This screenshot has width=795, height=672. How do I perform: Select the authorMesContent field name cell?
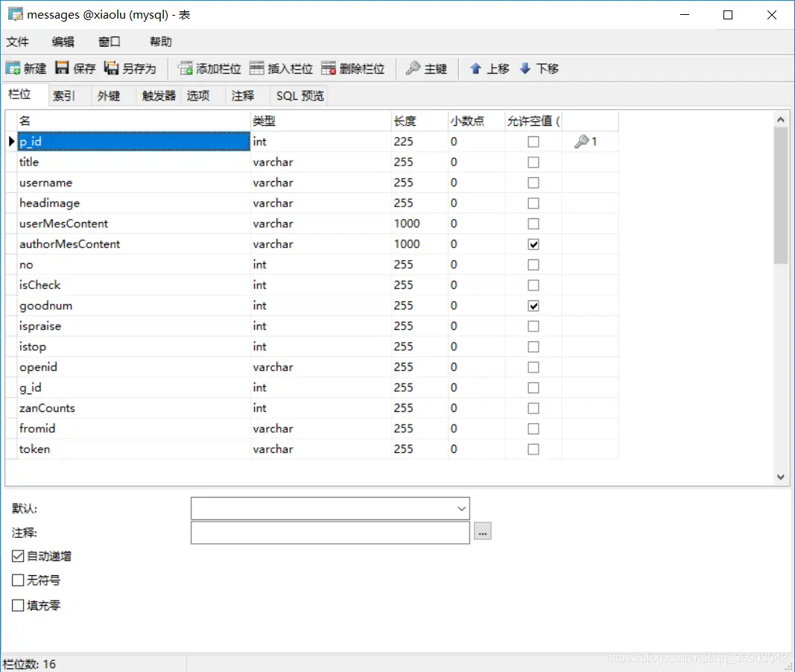134,244
